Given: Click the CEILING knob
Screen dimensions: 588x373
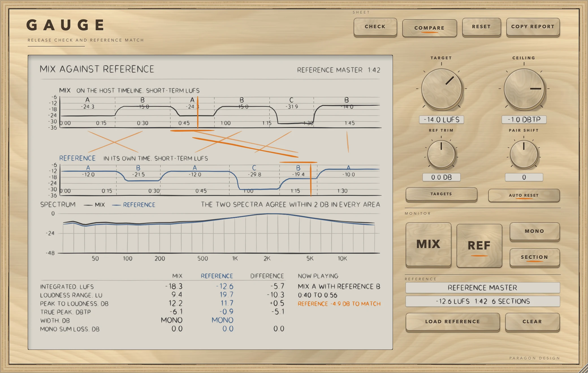Looking at the screenshot, I should 524,89.
